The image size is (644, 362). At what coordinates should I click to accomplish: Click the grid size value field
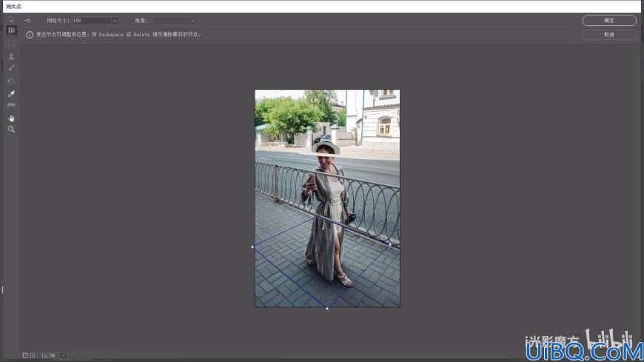91,21
